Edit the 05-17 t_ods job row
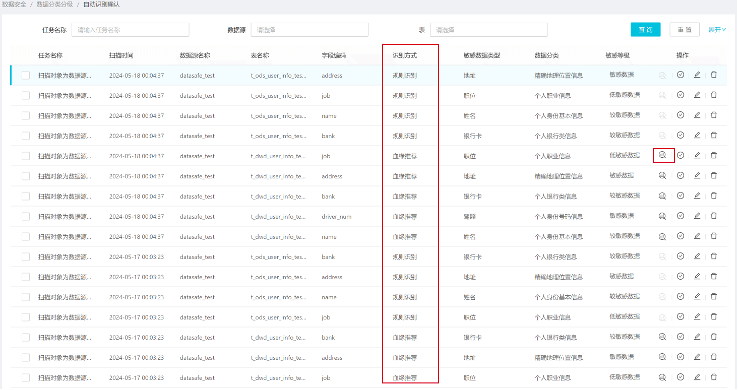The image size is (738, 390). click(697, 317)
